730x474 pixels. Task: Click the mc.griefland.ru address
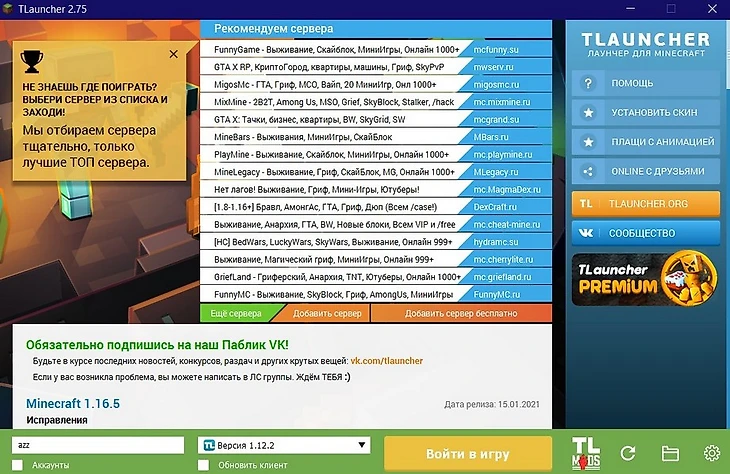tap(502, 277)
